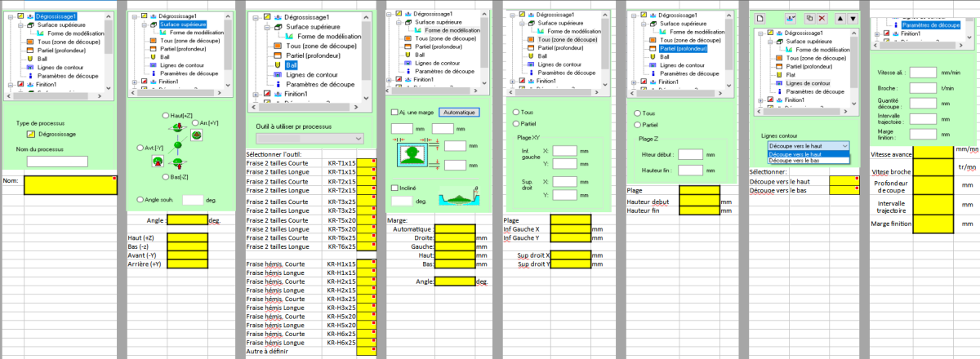Image resolution: width=980 pixels, height=359 pixels.
Task: Click the bottom-direction sphere icon above Bas[-Z]
Action: point(178,164)
